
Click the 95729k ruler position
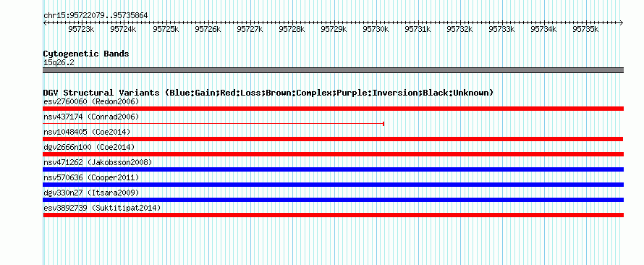click(x=334, y=29)
